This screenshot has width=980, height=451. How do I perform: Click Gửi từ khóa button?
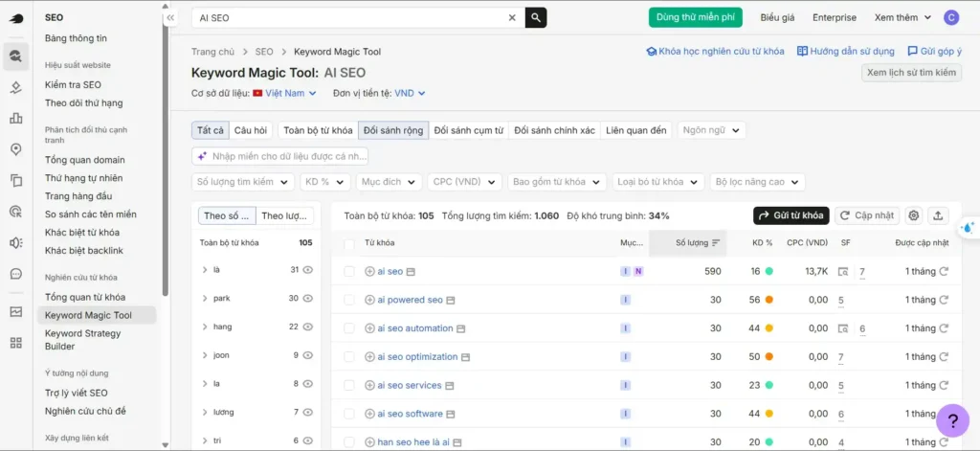(x=791, y=215)
